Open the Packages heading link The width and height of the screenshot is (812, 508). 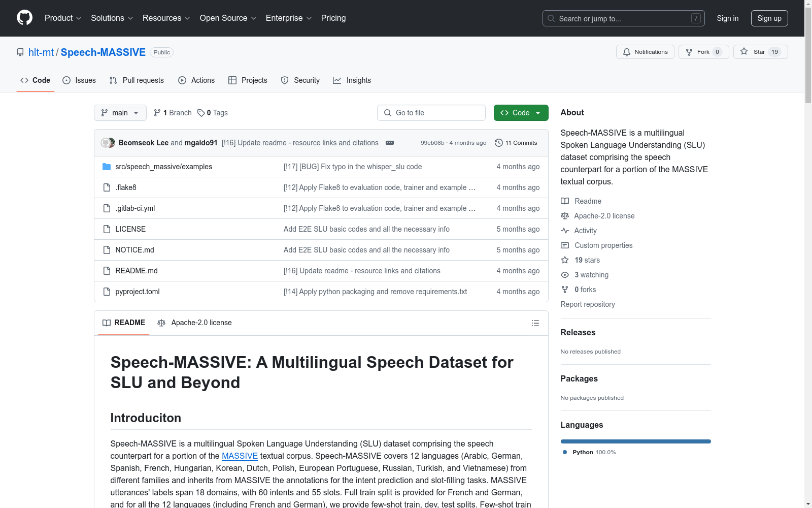(x=579, y=379)
